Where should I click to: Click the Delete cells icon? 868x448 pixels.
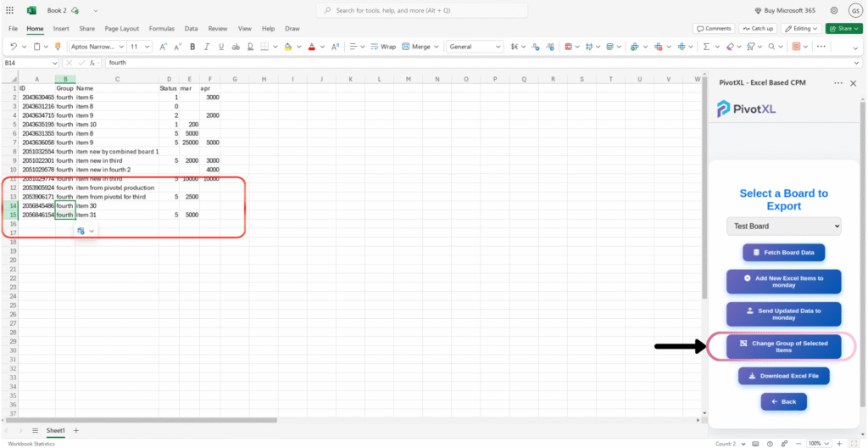(659, 47)
